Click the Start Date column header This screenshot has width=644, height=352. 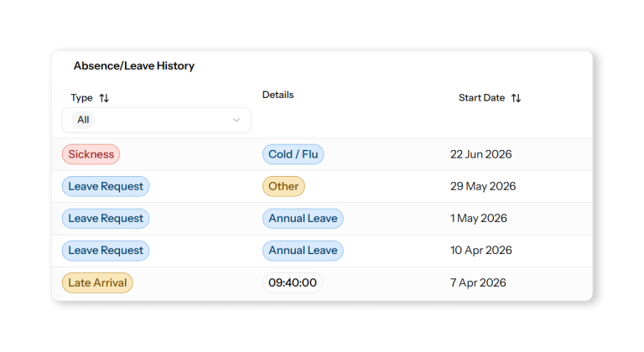(481, 98)
